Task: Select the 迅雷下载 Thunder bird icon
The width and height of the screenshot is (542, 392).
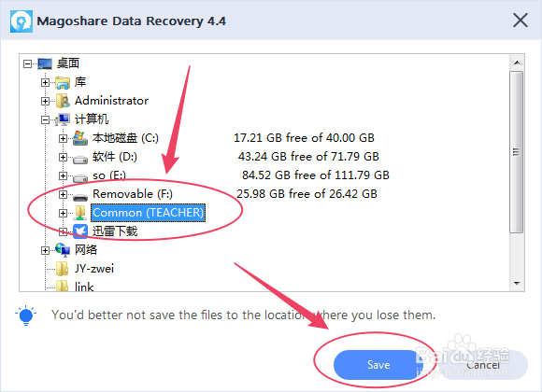Action: click(80, 231)
